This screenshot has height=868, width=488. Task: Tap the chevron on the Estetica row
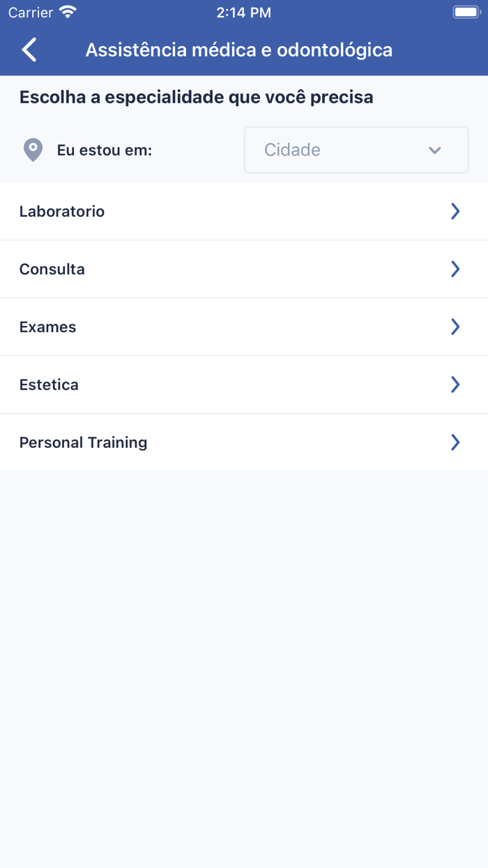point(455,384)
